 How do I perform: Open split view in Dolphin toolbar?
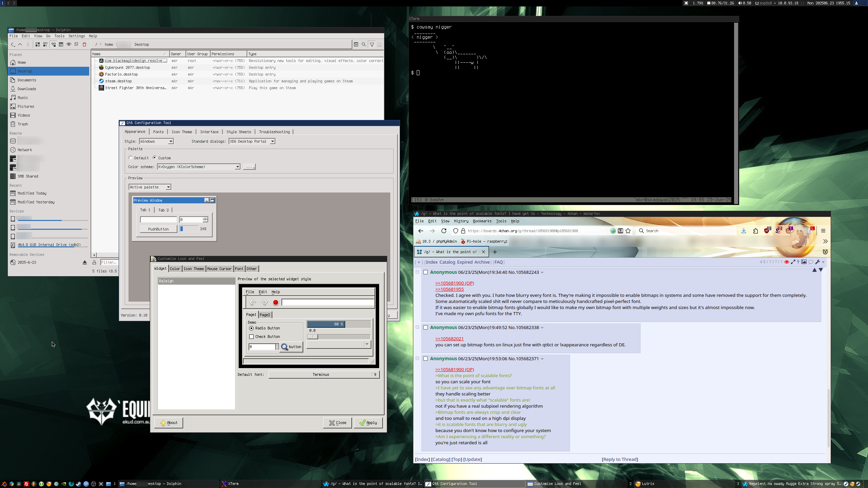tap(356, 44)
